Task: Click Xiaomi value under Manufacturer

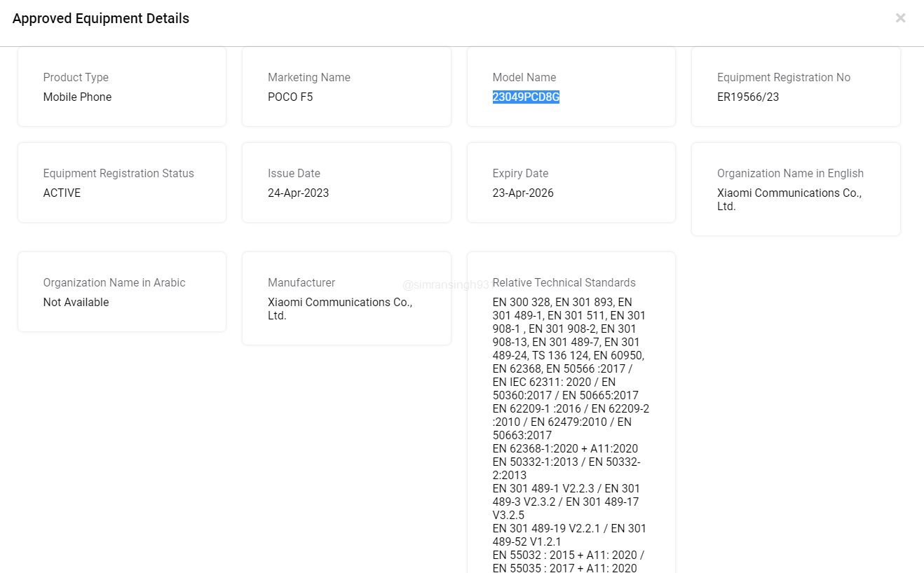Action: pyautogui.click(x=340, y=309)
